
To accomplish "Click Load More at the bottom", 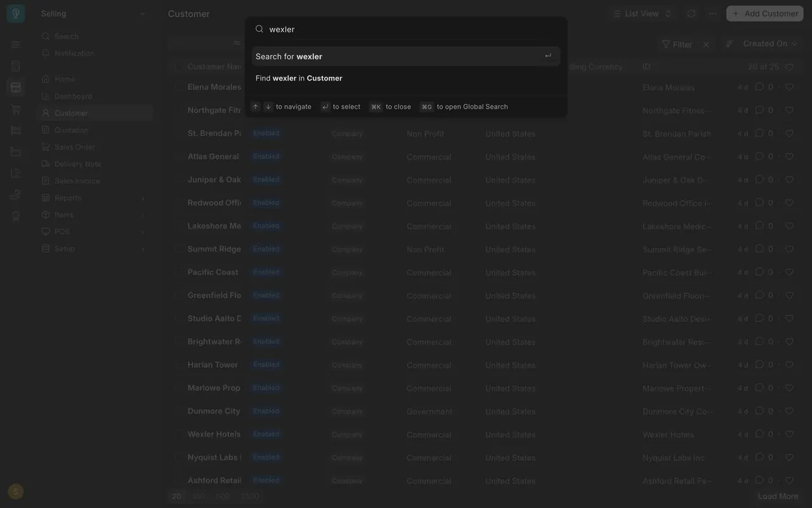I will point(778,497).
